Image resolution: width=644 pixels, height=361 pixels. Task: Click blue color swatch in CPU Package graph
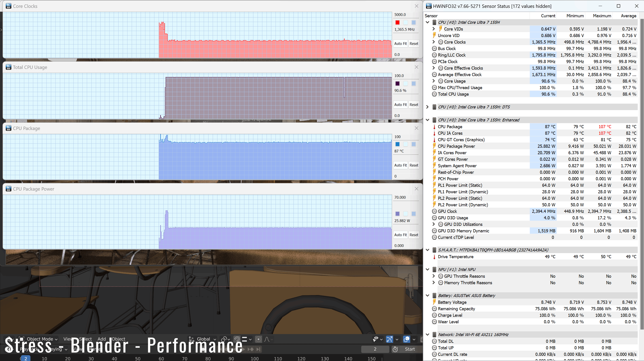397,144
